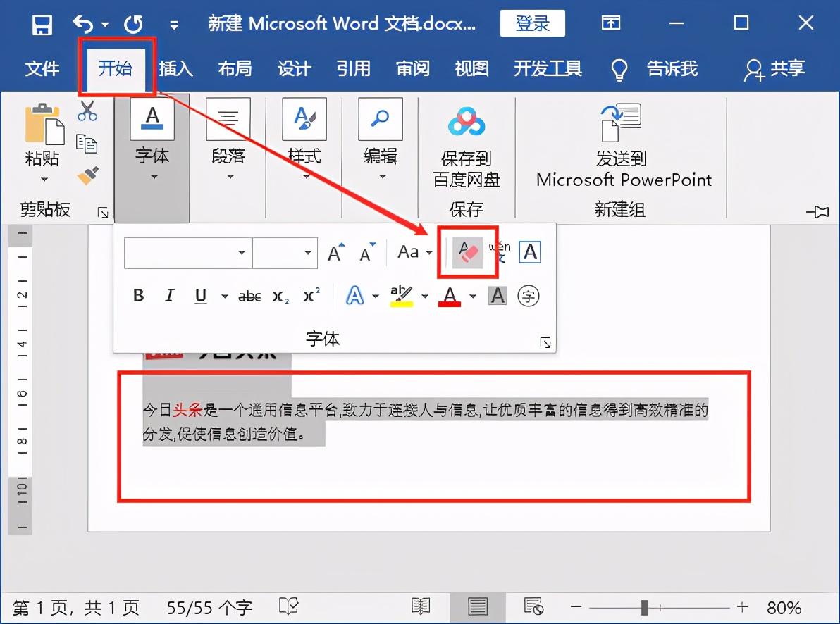
Task: Open the Read Mode view icon
Action: 421,606
